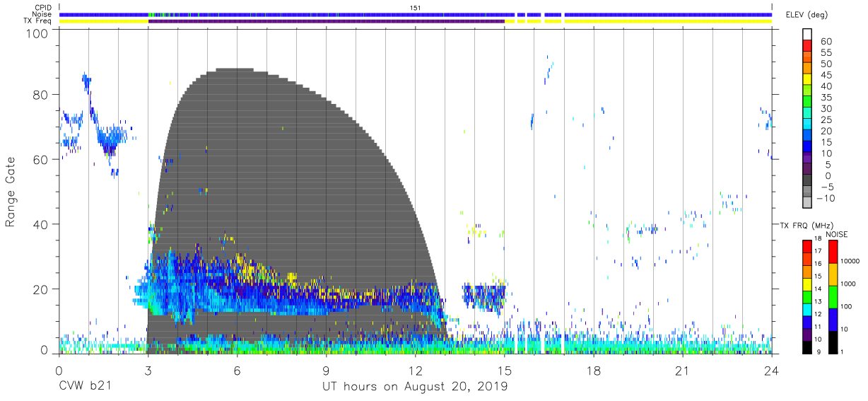Click the 60 label on the elevation colorbar
Screen dimensions: 868x401
pyautogui.click(x=825, y=42)
